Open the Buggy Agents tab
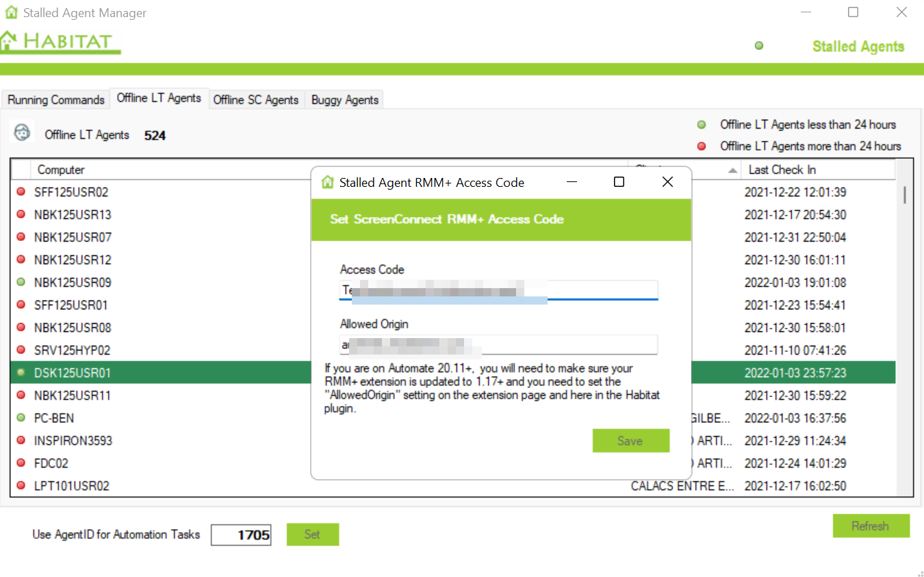The width and height of the screenshot is (924, 577). pos(345,100)
